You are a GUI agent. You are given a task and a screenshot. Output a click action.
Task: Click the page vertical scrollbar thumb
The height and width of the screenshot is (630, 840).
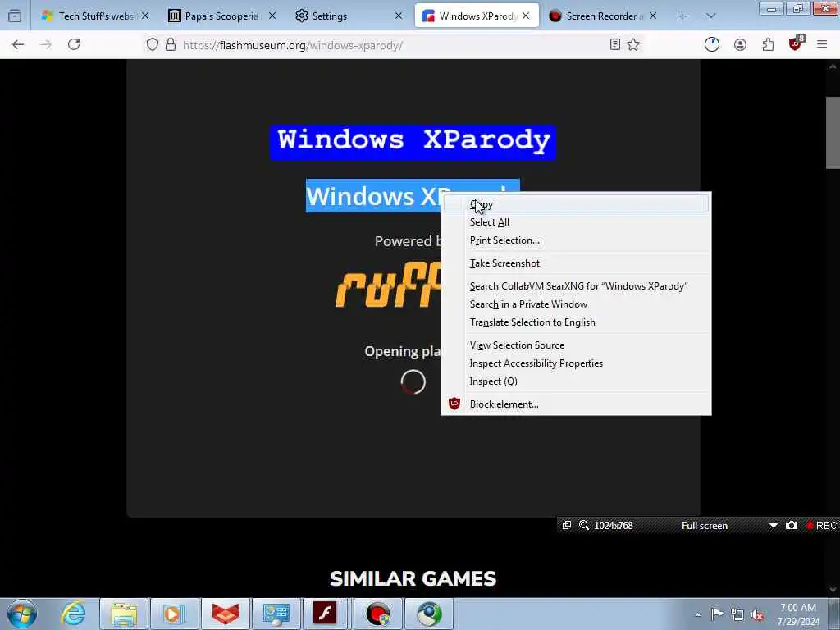833,133
